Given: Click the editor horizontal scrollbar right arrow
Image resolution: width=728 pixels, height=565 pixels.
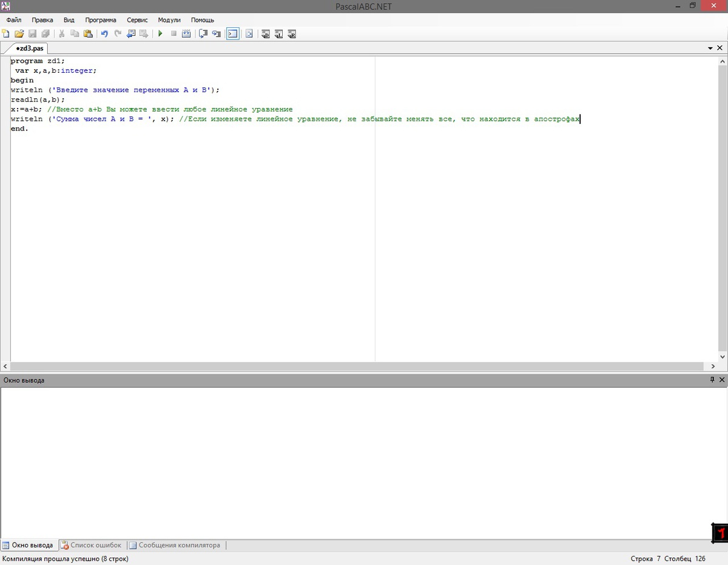Looking at the screenshot, I should tap(713, 367).
